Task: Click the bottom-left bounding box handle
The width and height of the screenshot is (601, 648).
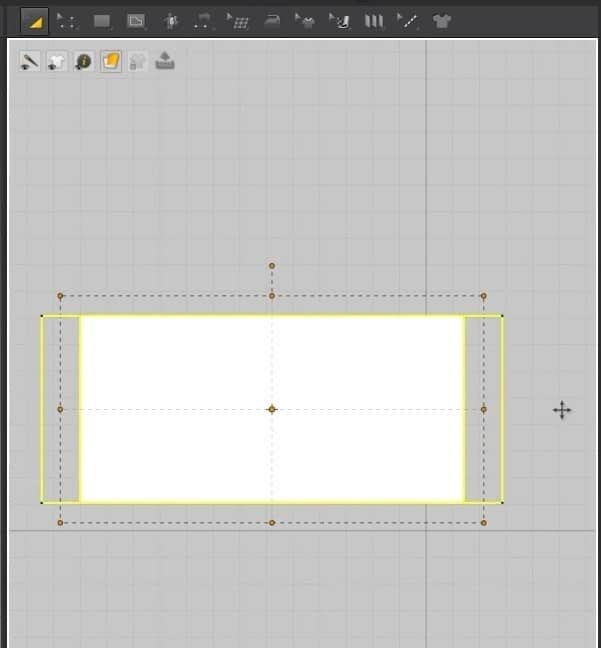Action: [x=60, y=523]
